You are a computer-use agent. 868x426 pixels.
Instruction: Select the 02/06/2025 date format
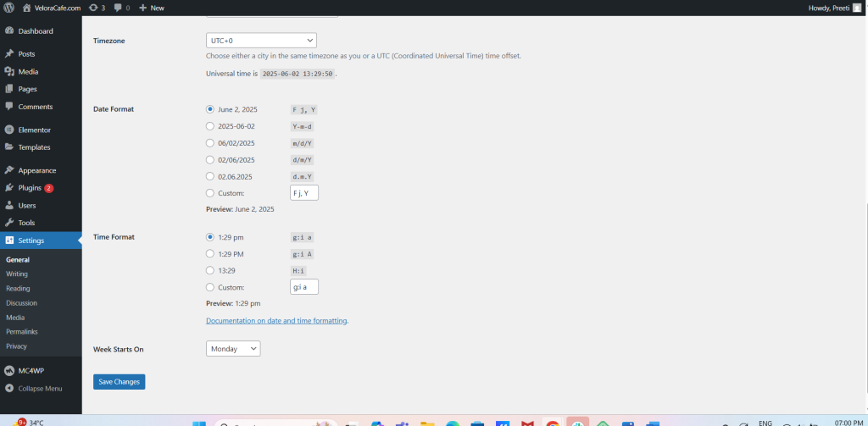[x=210, y=159]
